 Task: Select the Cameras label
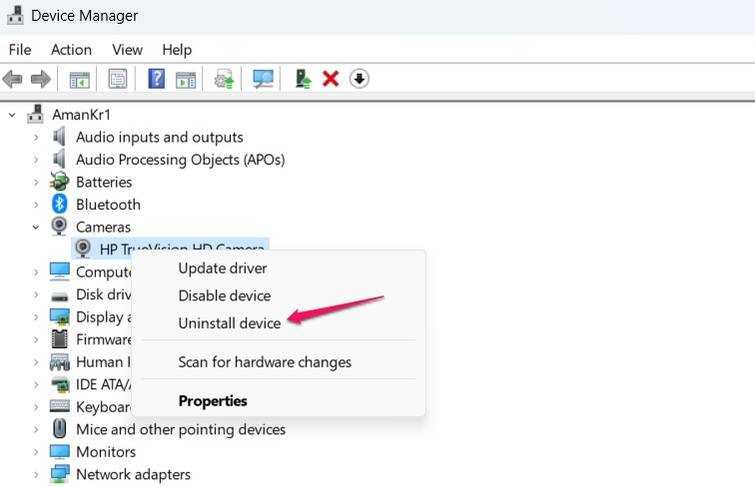pyautogui.click(x=103, y=227)
